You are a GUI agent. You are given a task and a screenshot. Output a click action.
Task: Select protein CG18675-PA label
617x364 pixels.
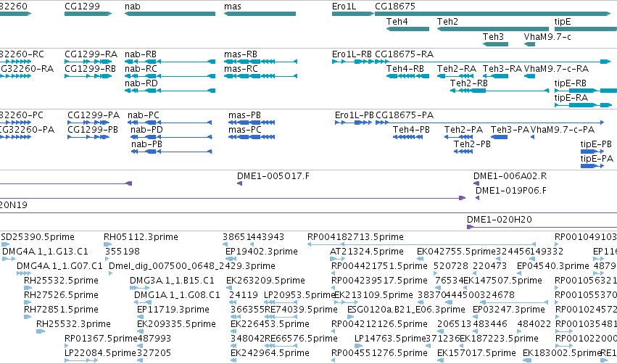pyautogui.click(x=405, y=115)
